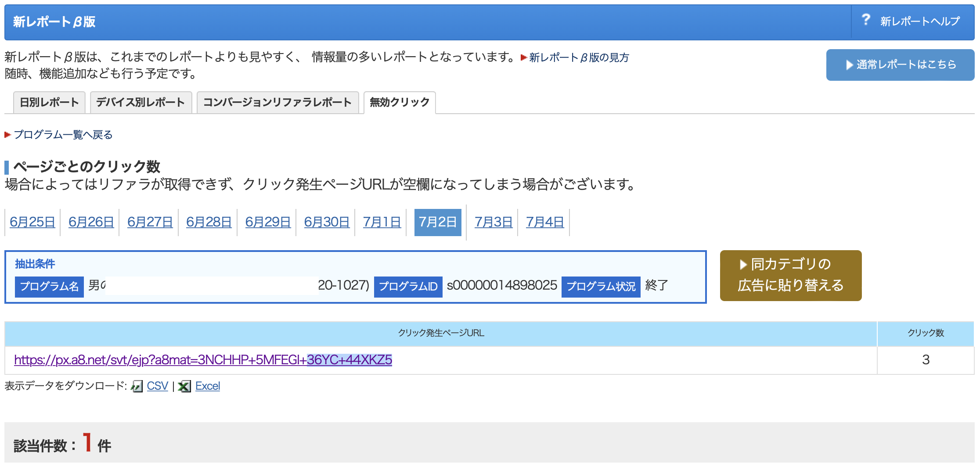Click the 新レポートβ版 header title

click(x=54, y=22)
